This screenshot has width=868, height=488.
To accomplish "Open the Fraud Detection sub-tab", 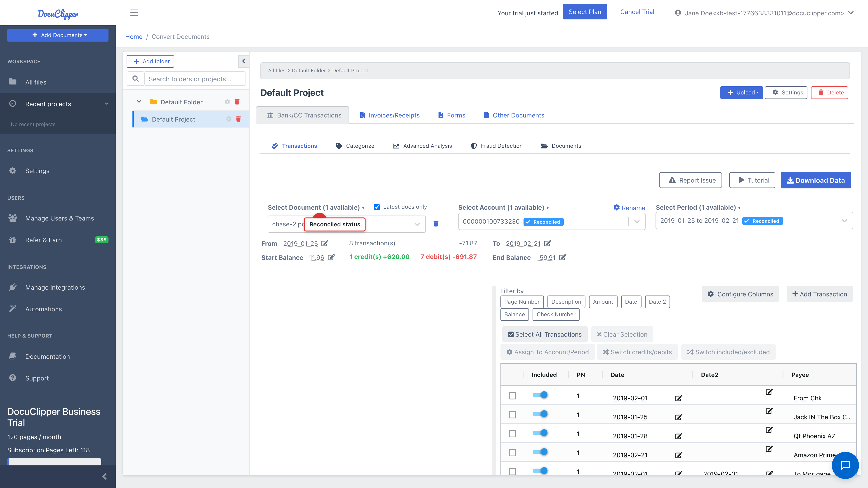I will pyautogui.click(x=497, y=146).
